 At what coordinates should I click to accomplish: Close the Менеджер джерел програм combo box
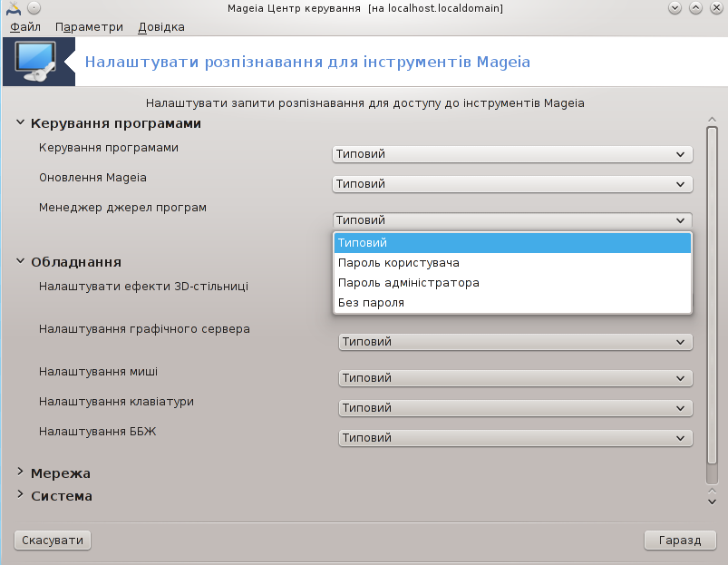click(x=512, y=220)
